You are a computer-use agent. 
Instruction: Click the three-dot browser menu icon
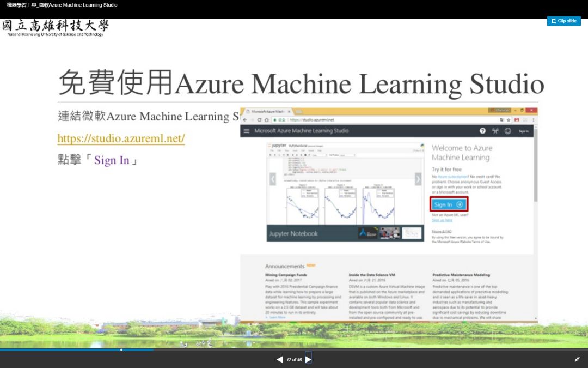pyautogui.click(x=533, y=120)
